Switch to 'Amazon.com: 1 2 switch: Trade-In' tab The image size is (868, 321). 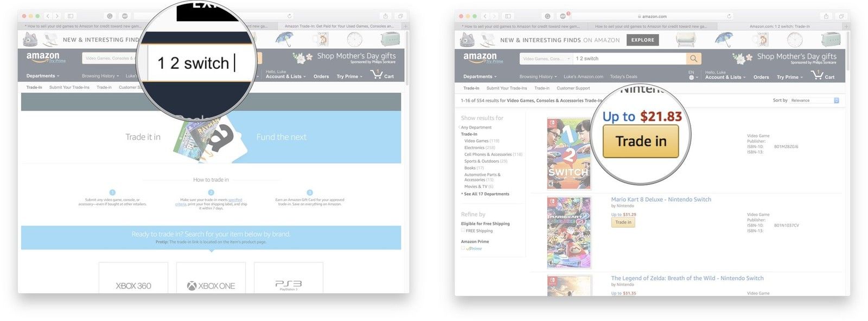tap(780, 26)
